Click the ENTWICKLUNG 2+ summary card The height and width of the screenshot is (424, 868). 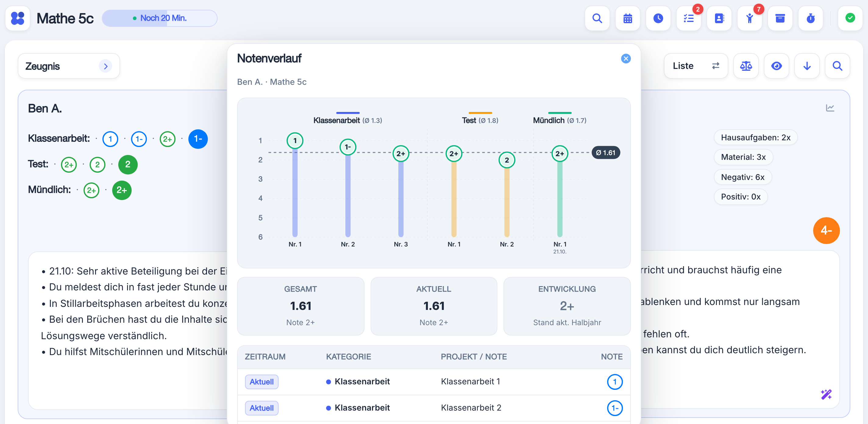coord(567,306)
